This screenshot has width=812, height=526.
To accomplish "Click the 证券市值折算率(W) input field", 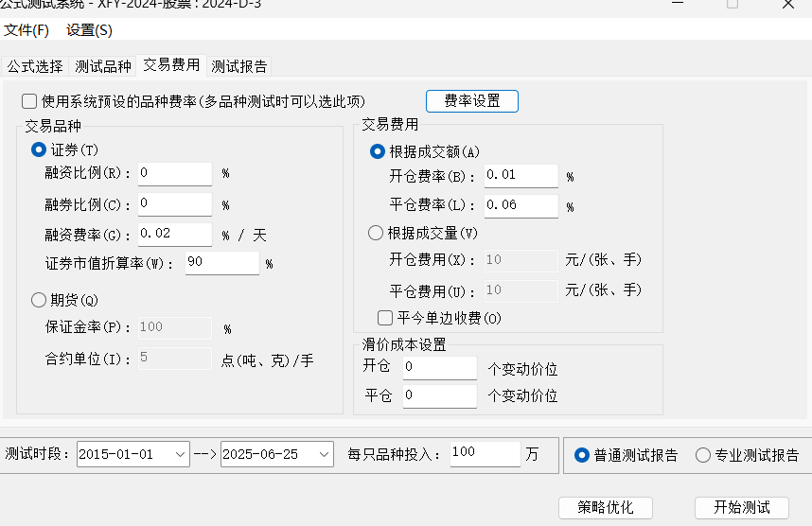I will (221, 263).
